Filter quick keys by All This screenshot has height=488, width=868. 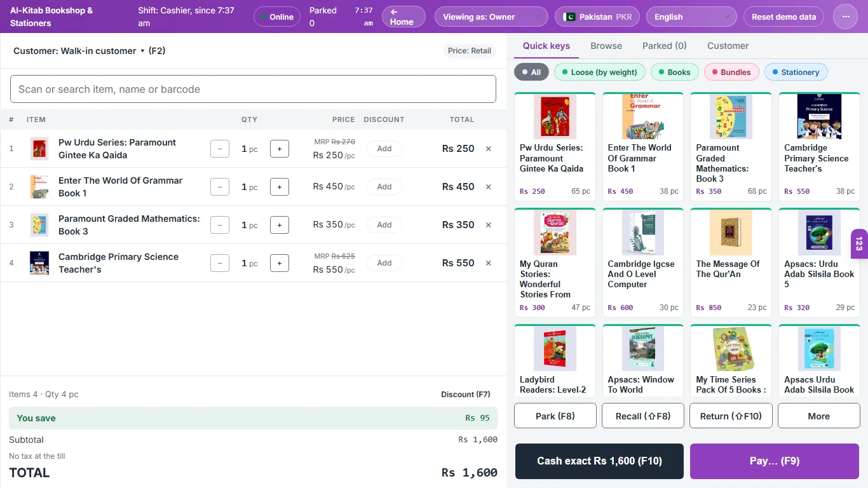click(531, 72)
